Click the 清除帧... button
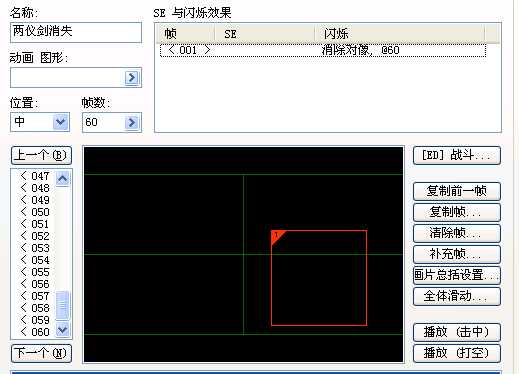Image resolution: width=519 pixels, height=374 pixels. [x=457, y=233]
